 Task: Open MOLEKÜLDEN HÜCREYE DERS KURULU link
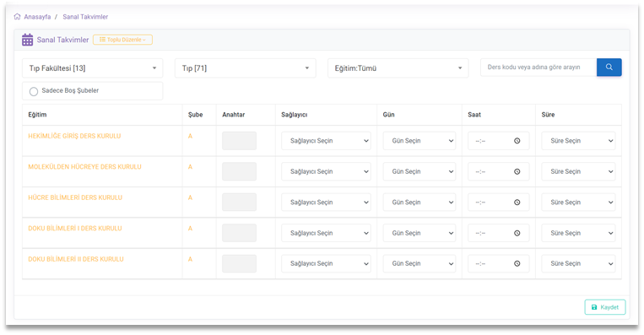(x=84, y=167)
